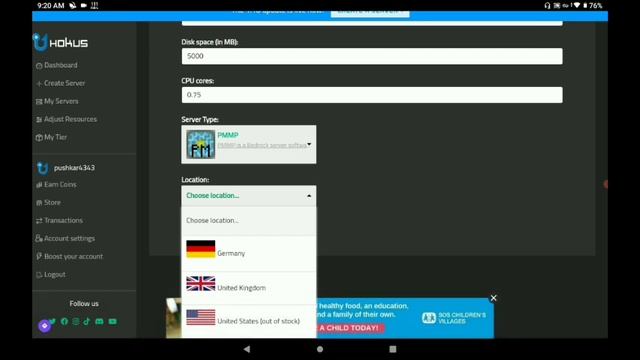Open the Dashboard page icon
This screenshot has height=360, width=640.
click(x=39, y=66)
